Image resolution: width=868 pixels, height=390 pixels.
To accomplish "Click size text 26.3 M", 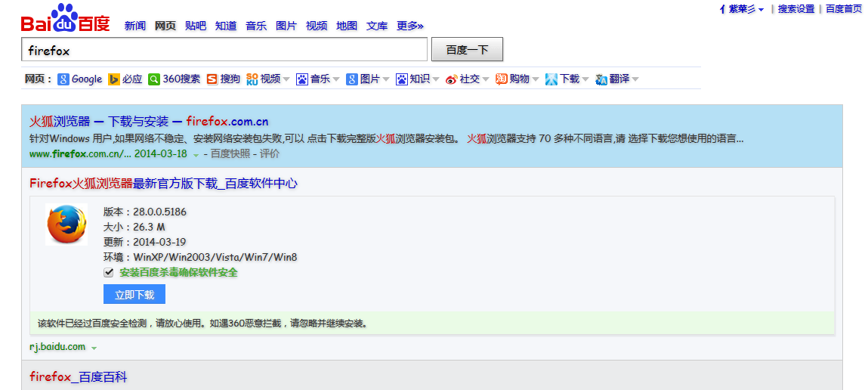I will point(150,227).
